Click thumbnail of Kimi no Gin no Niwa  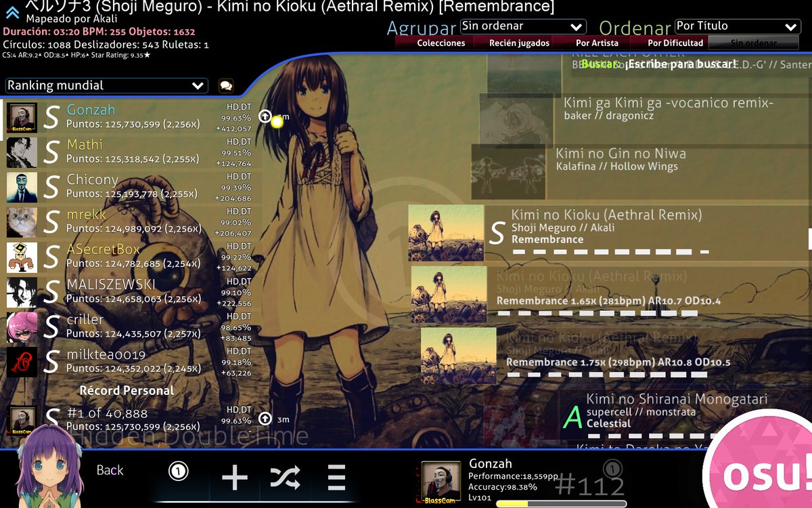pyautogui.click(x=508, y=171)
